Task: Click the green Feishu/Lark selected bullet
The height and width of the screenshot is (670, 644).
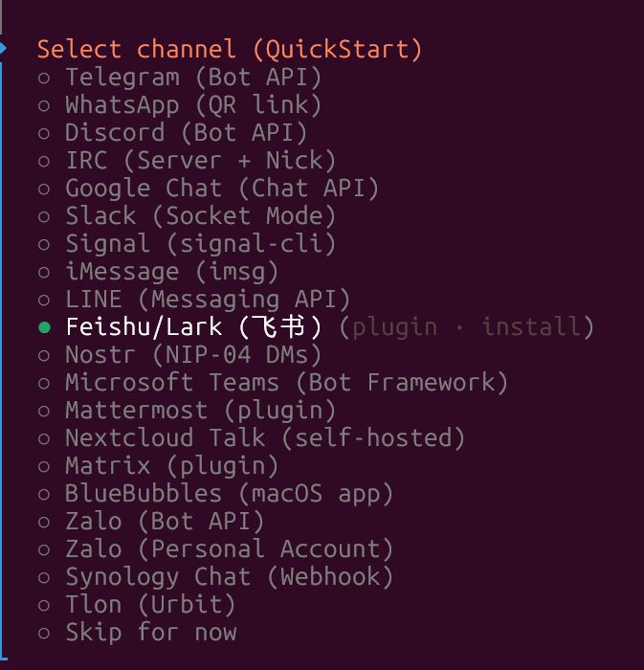Action: (x=44, y=327)
